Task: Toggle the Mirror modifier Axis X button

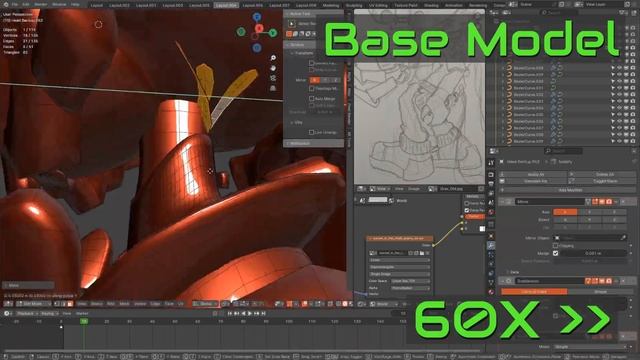Action: pos(565,212)
